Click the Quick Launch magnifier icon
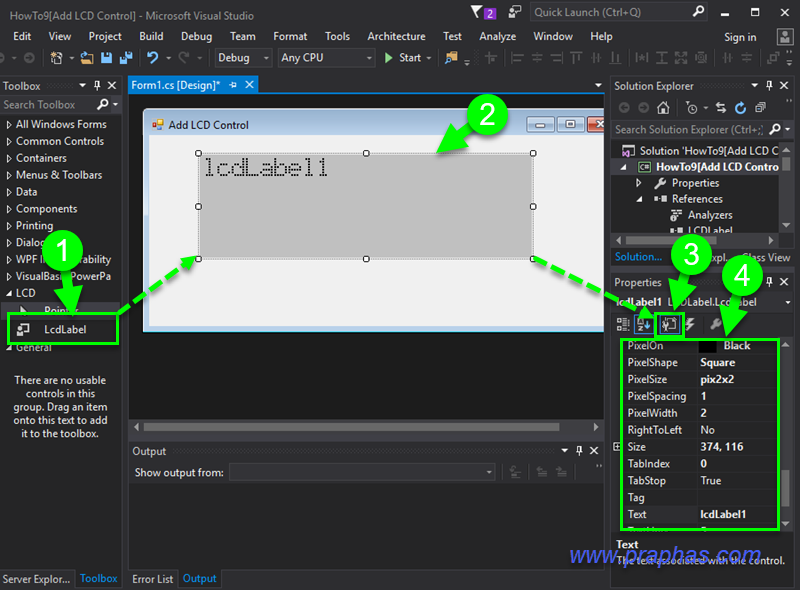800x590 pixels. [698, 11]
